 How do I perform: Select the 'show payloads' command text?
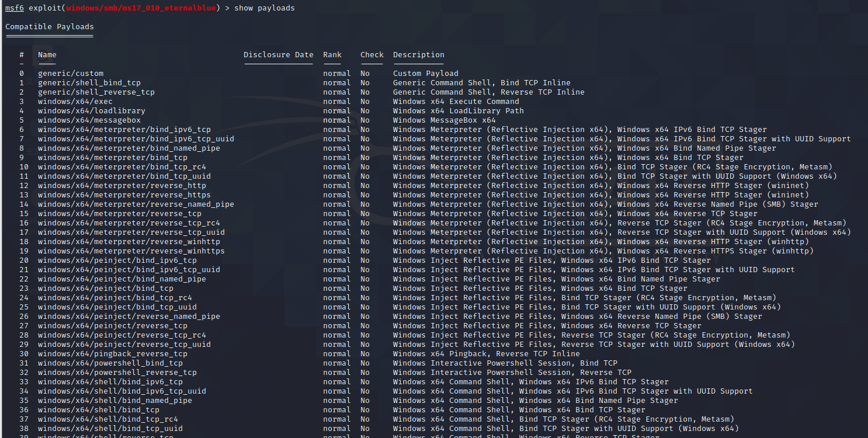pyautogui.click(x=265, y=8)
